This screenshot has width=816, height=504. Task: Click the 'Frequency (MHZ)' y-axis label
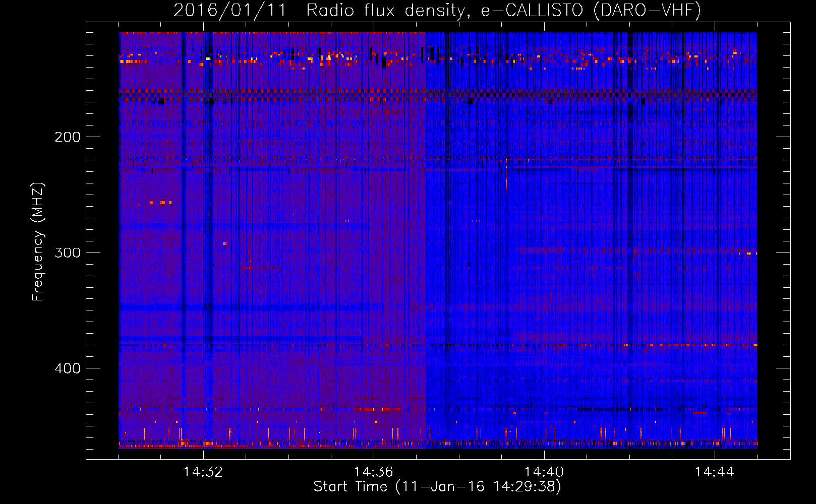point(38,242)
